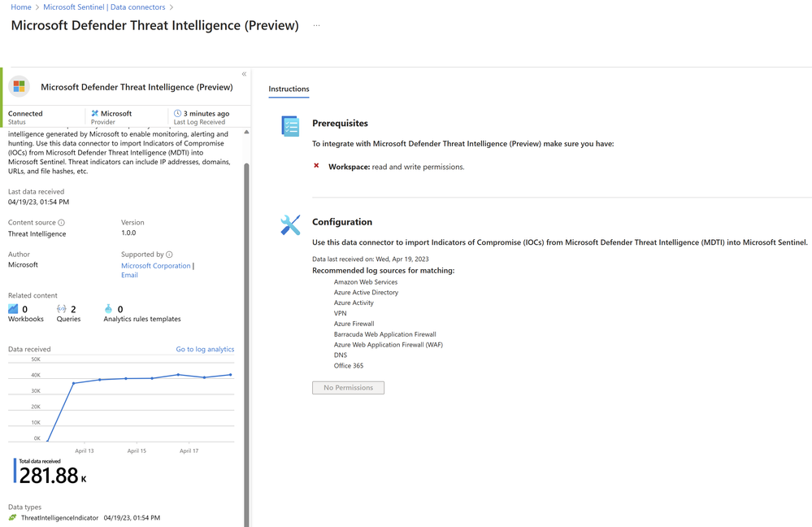This screenshot has width=812, height=527.
Task: Click the Threat Intelligence content source value
Action: coord(37,233)
